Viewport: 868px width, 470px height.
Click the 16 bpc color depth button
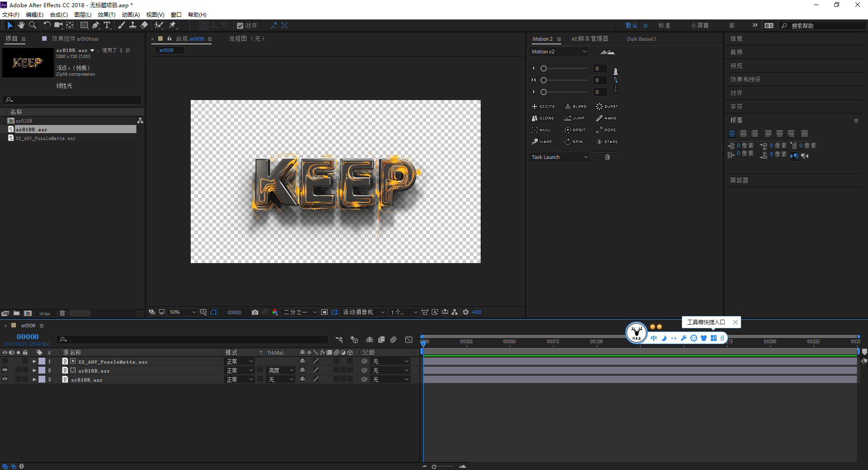pyautogui.click(x=44, y=313)
